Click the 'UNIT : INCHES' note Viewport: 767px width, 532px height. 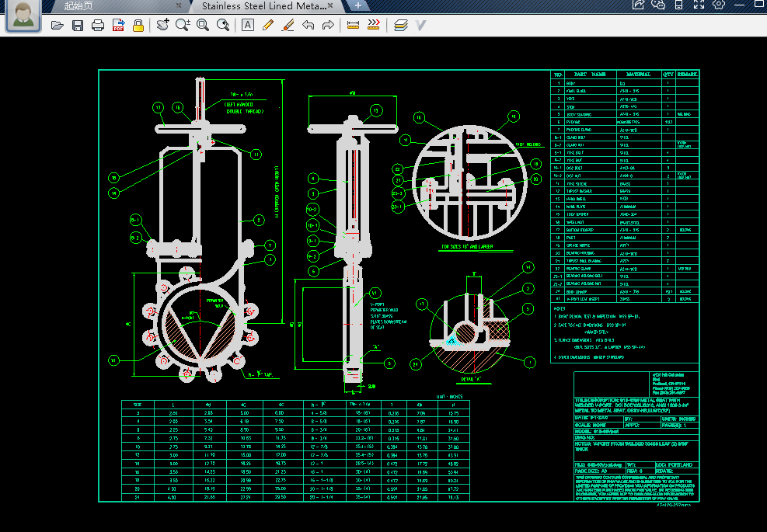(449, 397)
